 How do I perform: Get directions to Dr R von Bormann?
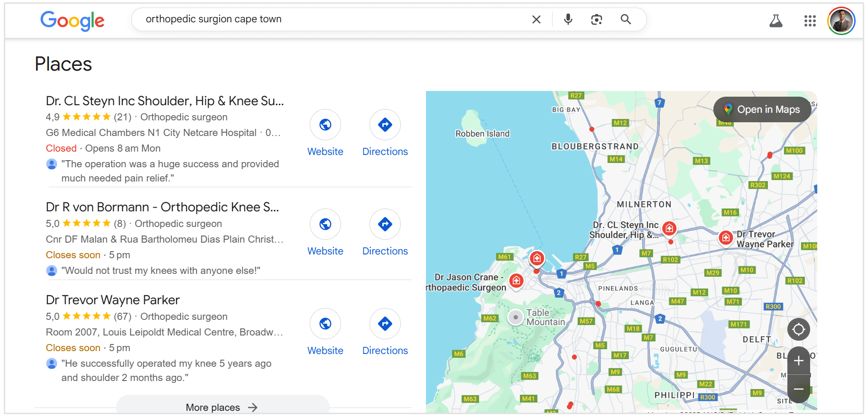[385, 225]
